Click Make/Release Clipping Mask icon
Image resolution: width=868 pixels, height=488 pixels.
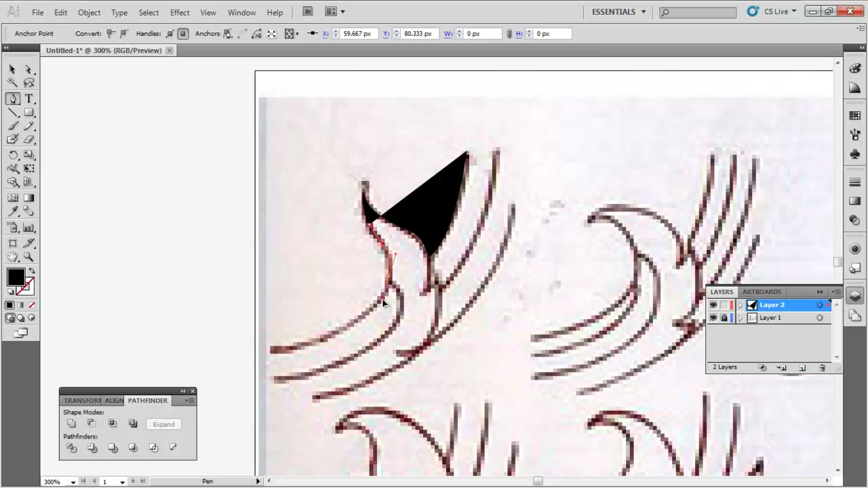(x=762, y=367)
